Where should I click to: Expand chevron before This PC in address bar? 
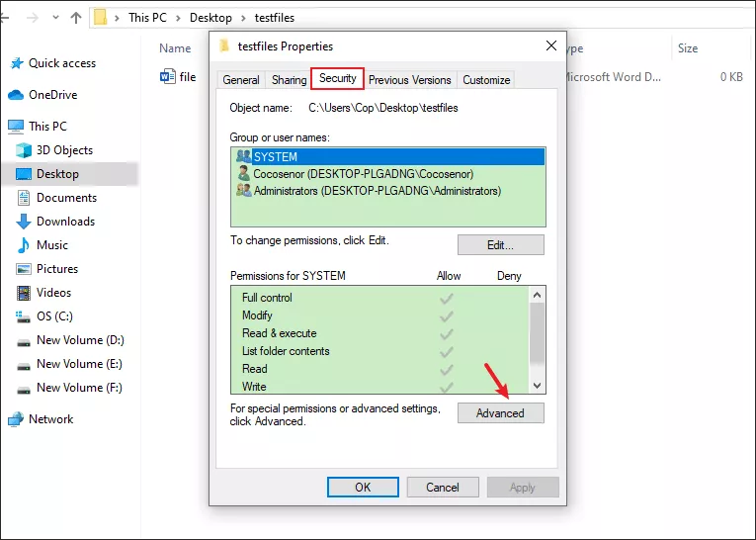coord(117,19)
